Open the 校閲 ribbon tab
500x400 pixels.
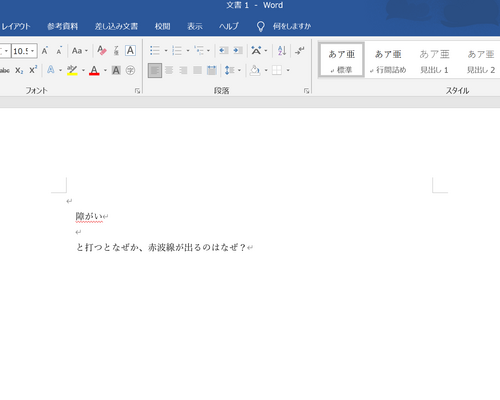tap(163, 26)
